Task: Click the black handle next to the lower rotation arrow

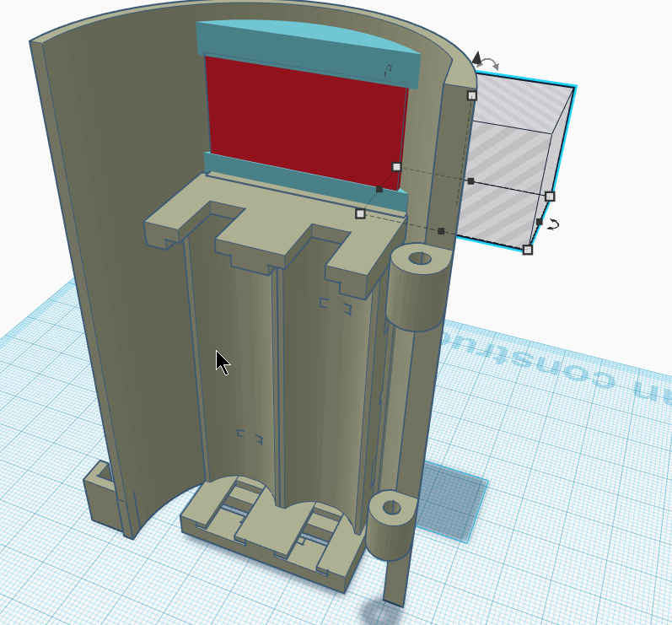Action: 539,222
